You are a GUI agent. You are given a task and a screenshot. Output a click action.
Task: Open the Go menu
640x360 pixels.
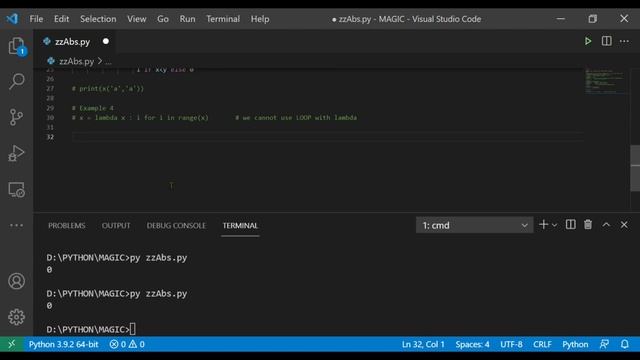pos(162,19)
